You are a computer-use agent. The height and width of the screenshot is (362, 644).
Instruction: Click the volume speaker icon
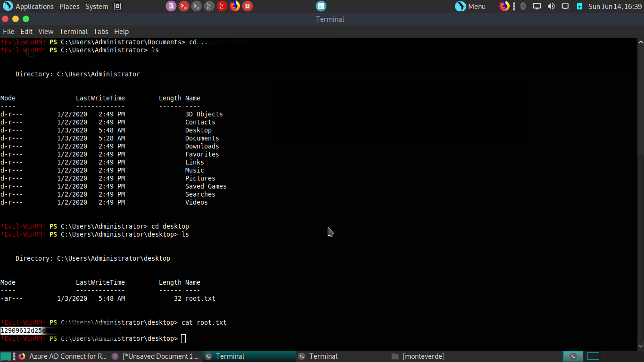tap(551, 6)
